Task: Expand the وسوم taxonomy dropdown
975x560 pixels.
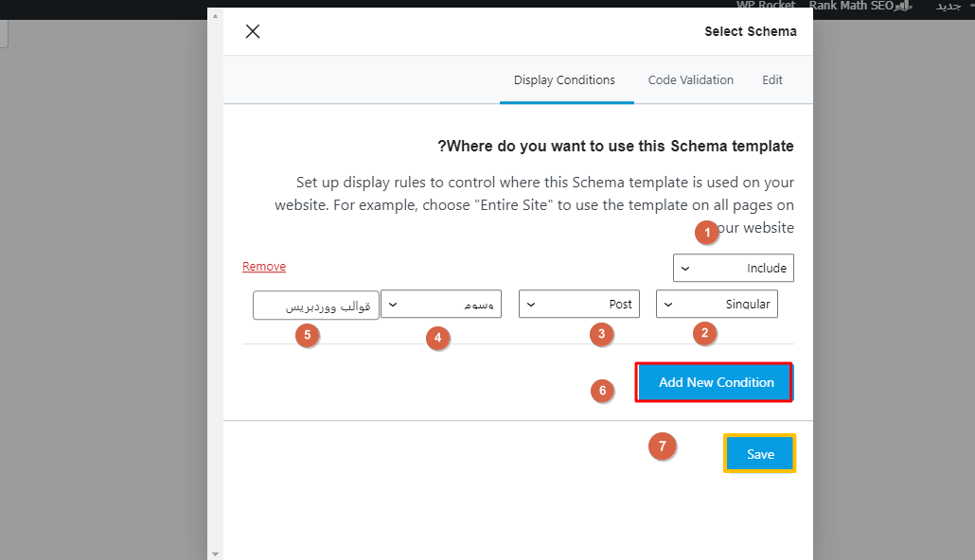Action: [x=441, y=304]
